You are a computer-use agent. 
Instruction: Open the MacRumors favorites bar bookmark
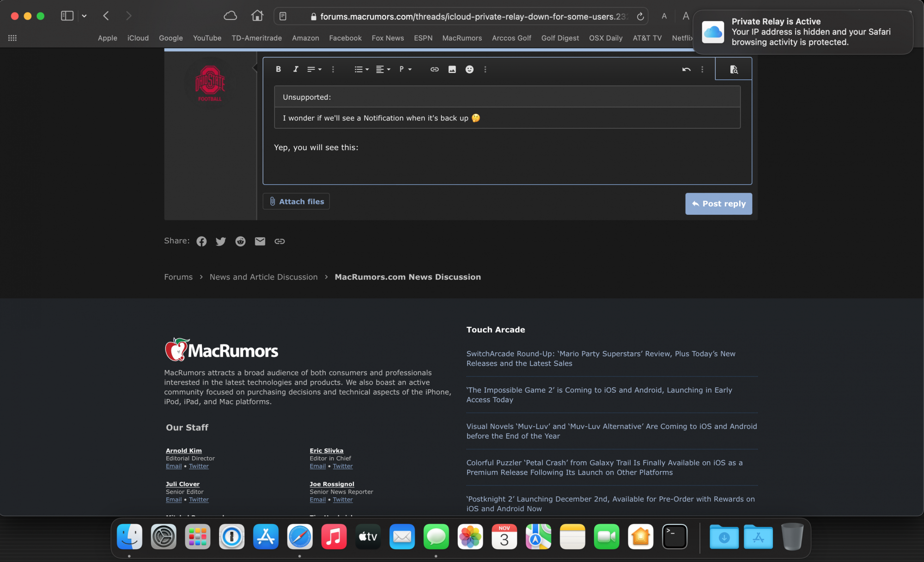462,38
